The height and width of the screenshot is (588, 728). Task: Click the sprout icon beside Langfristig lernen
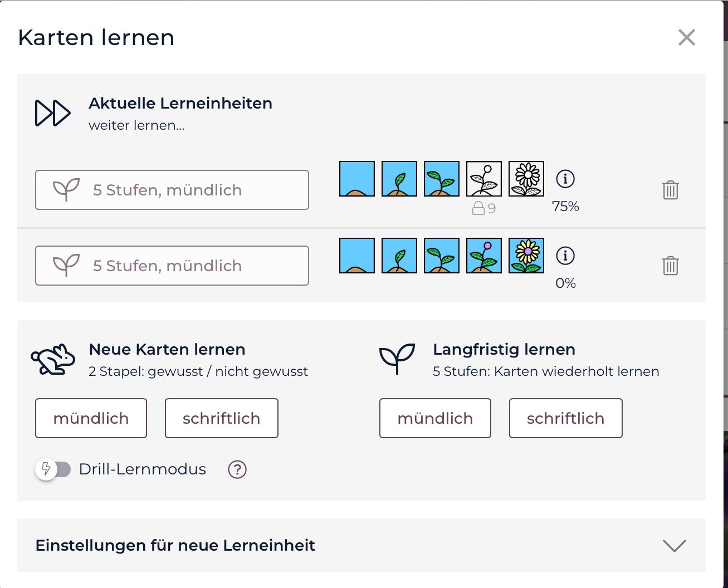(x=397, y=359)
